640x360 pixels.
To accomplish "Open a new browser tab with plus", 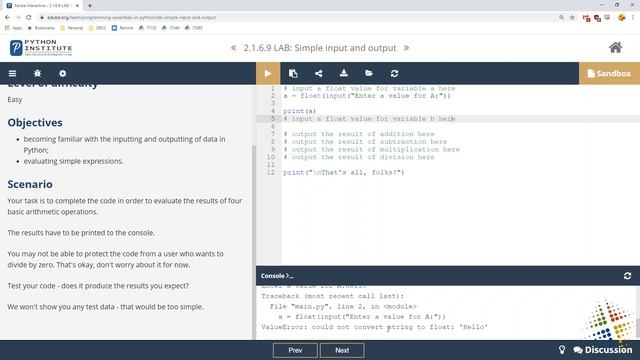I will tap(90, 6).
